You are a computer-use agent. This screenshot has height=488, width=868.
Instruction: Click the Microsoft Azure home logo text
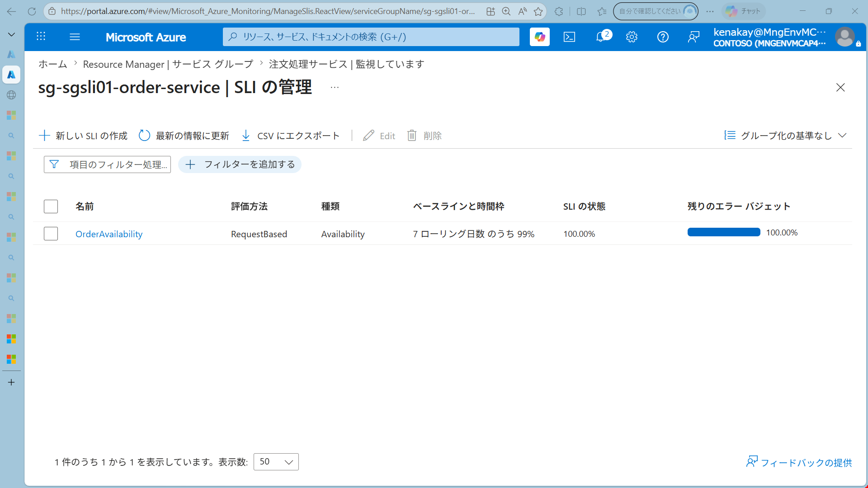point(146,37)
